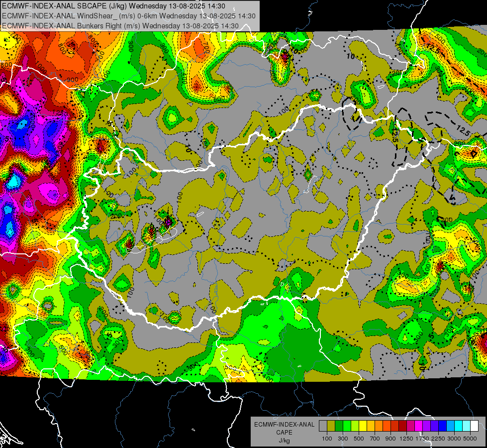
Task: Click the yellow legend swatch after 500
Action: (x=363, y=426)
